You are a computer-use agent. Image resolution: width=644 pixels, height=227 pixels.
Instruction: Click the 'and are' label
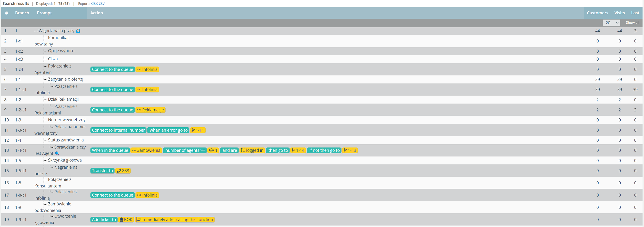tap(229, 150)
